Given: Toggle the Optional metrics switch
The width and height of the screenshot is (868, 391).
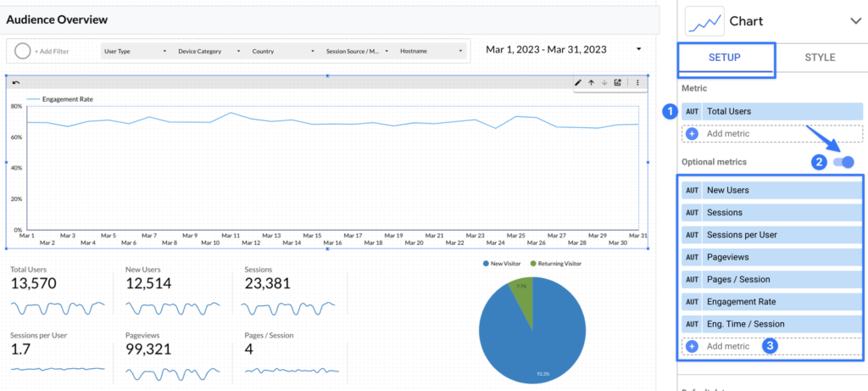Looking at the screenshot, I should [843, 162].
